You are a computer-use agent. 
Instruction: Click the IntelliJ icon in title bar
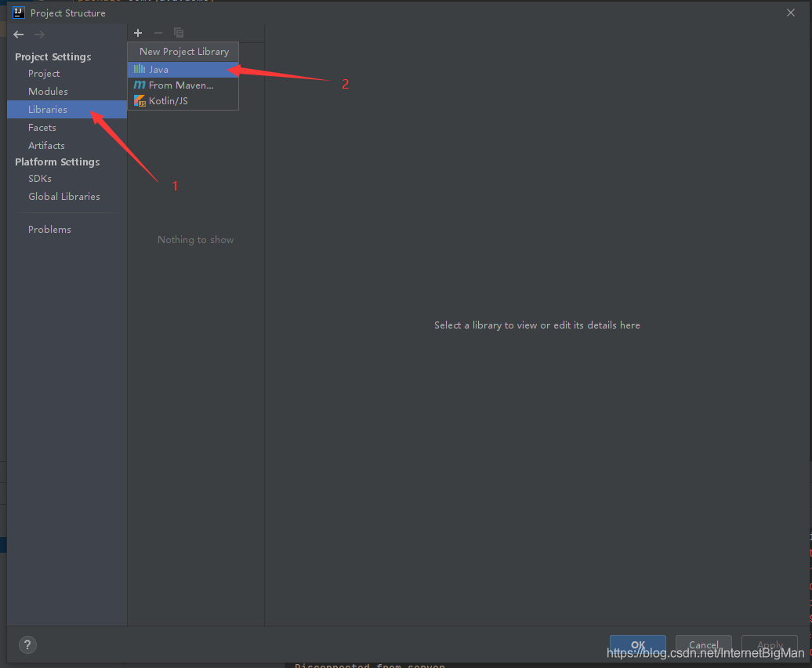pos(19,13)
